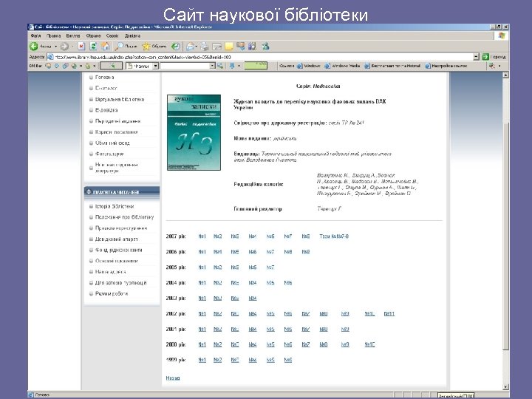The height and width of the screenshot is (399, 532).
Task: Open Довідковий апарат sidebar item
Action: [x=117, y=239]
